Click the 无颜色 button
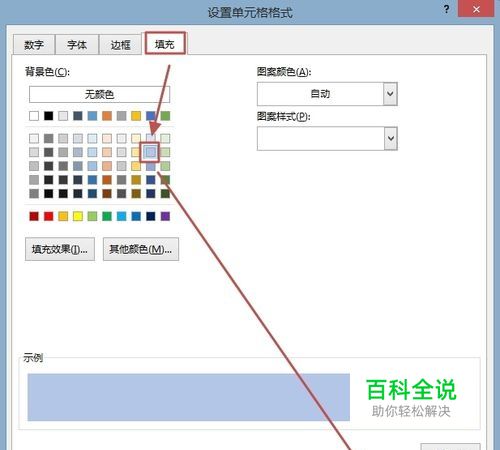The width and height of the screenshot is (500, 450). click(x=99, y=94)
